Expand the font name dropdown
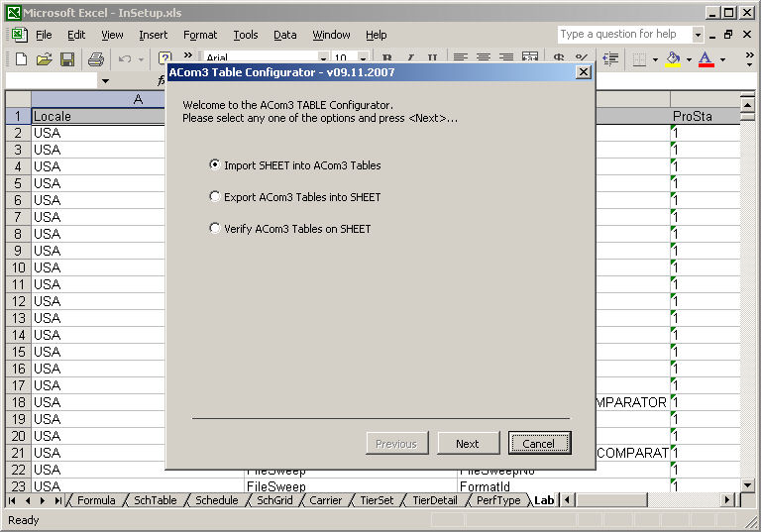The image size is (761, 532). (323, 58)
